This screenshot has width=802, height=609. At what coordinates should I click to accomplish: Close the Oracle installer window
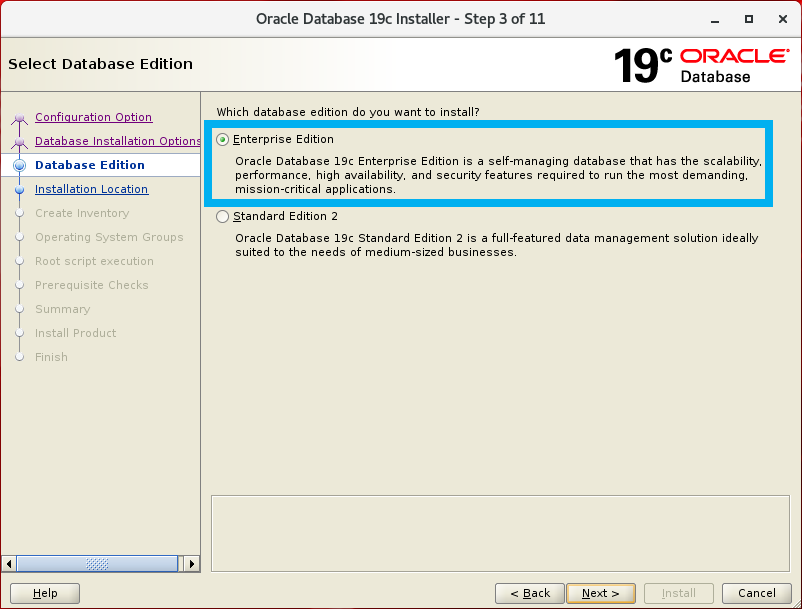pyautogui.click(x=783, y=19)
